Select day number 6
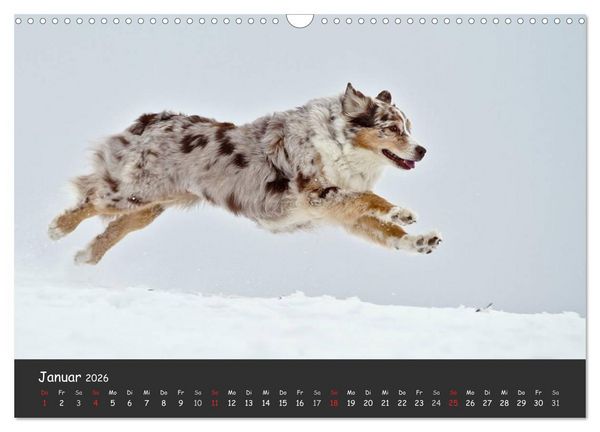The width and height of the screenshot is (600, 432). click(x=130, y=403)
